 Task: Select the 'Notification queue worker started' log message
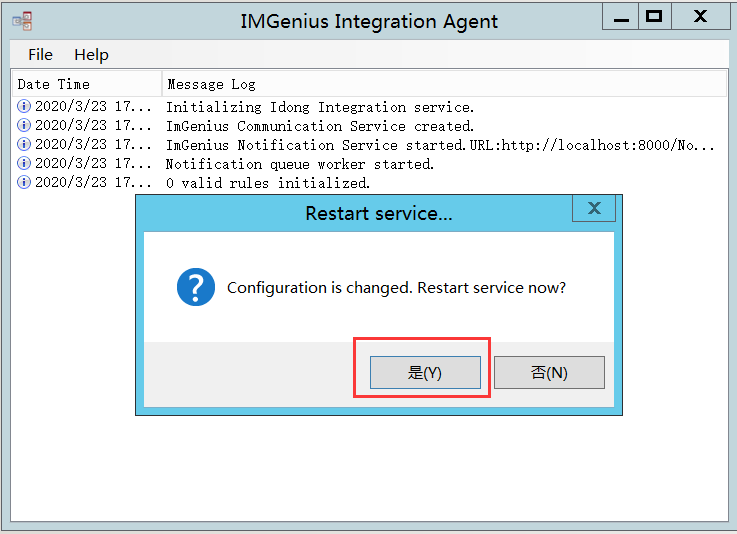pos(300,164)
